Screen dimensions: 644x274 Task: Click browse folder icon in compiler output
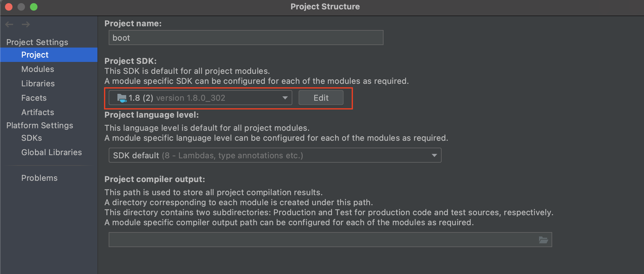(543, 240)
